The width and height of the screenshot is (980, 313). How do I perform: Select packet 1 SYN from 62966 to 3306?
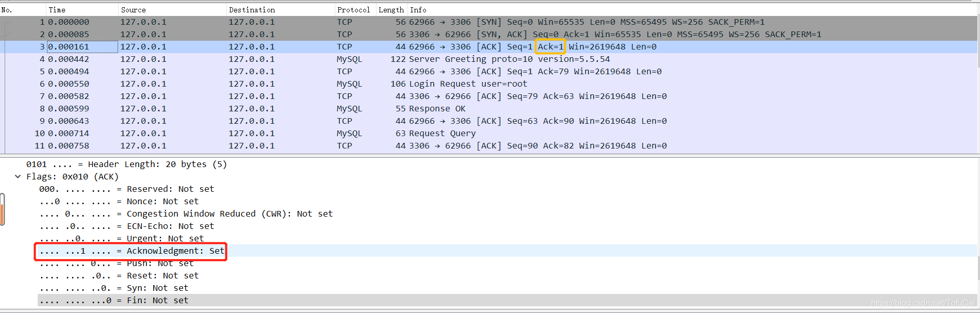(x=489, y=22)
